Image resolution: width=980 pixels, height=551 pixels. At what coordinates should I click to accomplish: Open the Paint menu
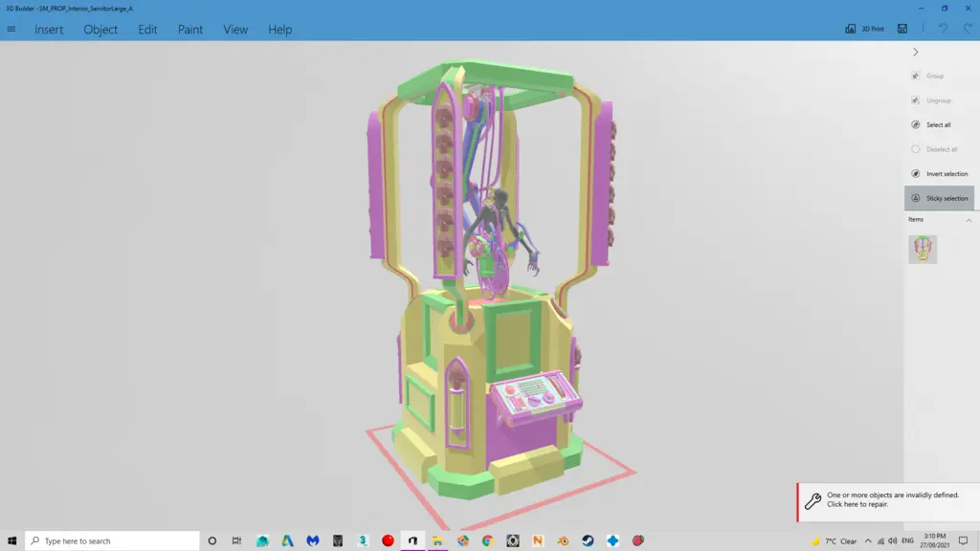190,30
